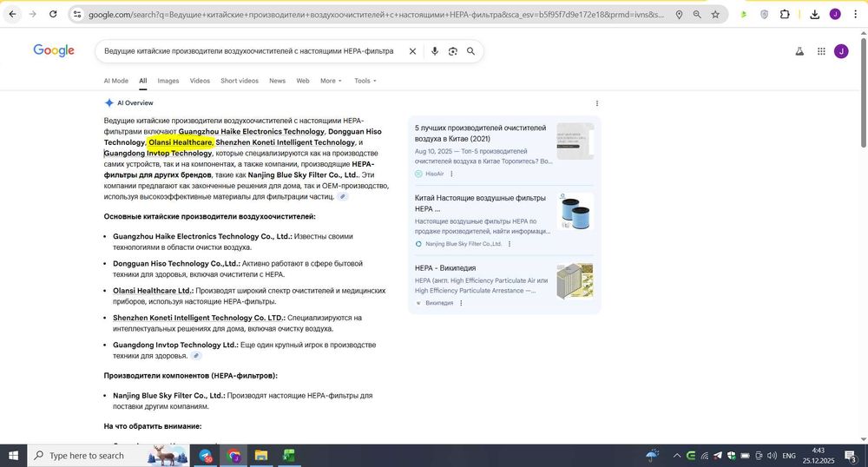Image resolution: width=868 pixels, height=467 pixels.
Task: Switch to Short videos tab
Action: point(240,81)
